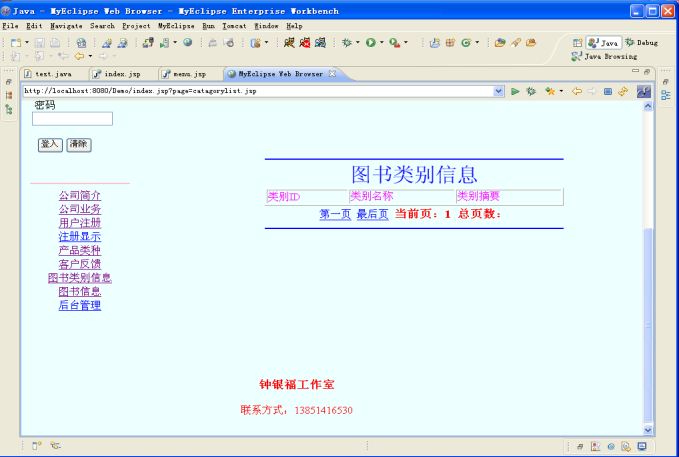This screenshot has width=679, height=457.
Task: Click the green Go arrow beside address bar
Action: tap(515, 91)
